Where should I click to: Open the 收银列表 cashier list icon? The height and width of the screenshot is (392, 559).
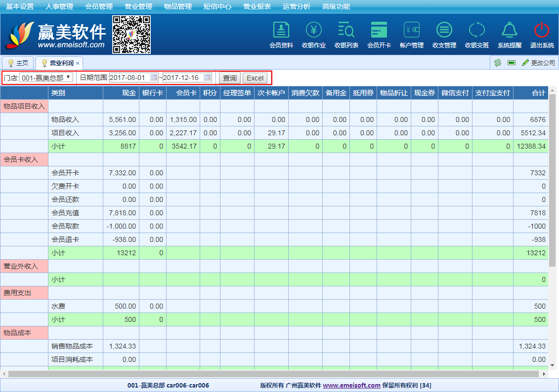pyautogui.click(x=346, y=31)
